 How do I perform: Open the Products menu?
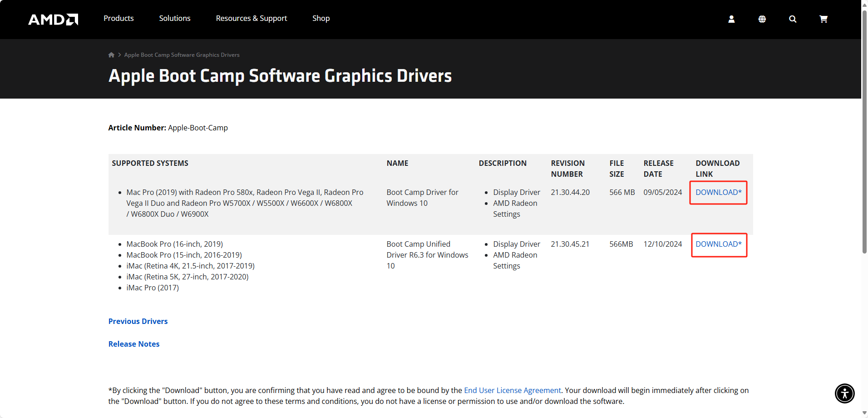[118, 18]
